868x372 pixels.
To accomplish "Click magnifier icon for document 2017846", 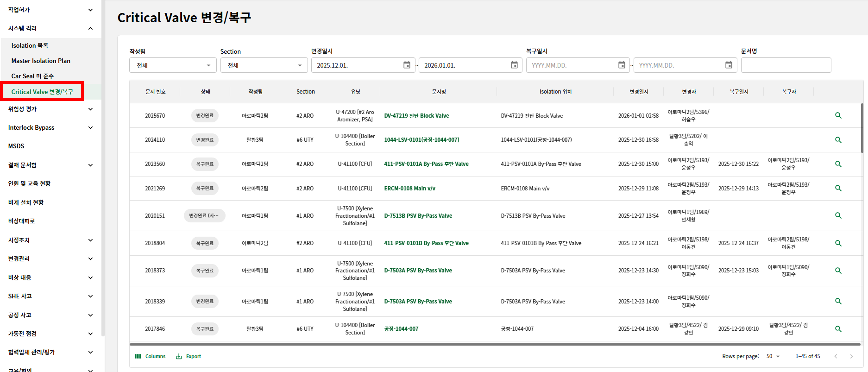I will click(838, 329).
